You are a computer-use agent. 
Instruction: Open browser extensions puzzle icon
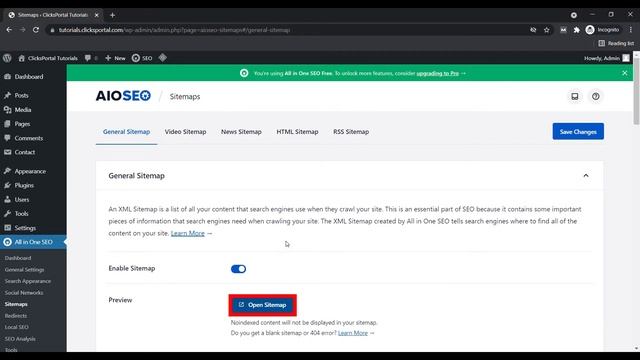point(576,30)
